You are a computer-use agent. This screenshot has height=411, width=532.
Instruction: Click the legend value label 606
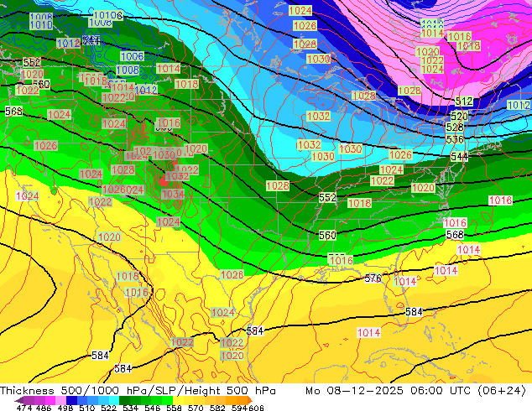click(256, 408)
